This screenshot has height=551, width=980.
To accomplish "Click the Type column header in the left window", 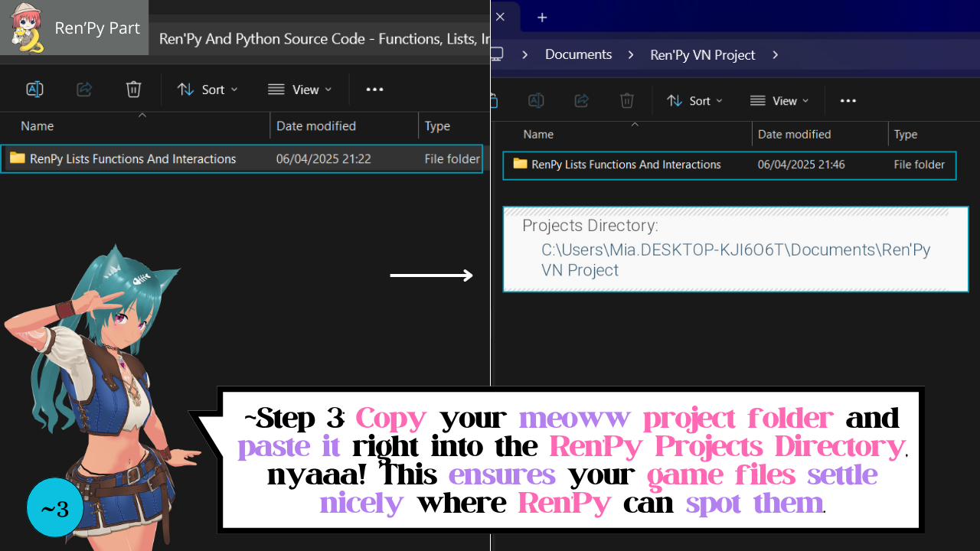I will tap(437, 126).
